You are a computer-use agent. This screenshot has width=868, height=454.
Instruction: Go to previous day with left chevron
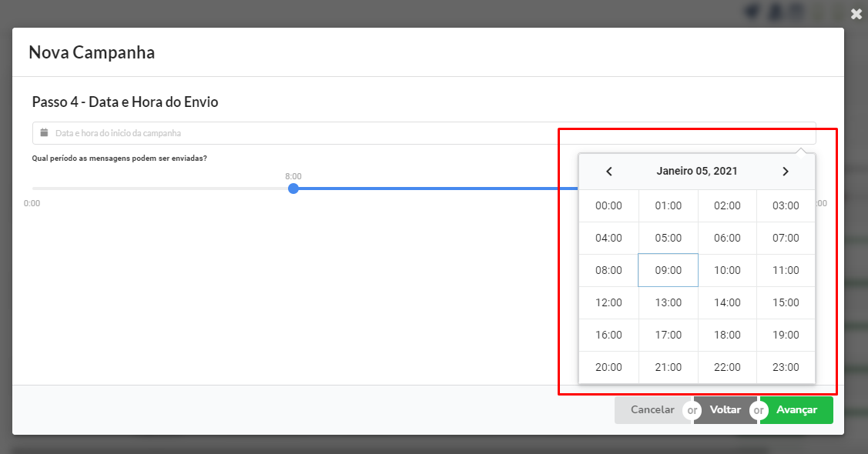click(609, 172)
